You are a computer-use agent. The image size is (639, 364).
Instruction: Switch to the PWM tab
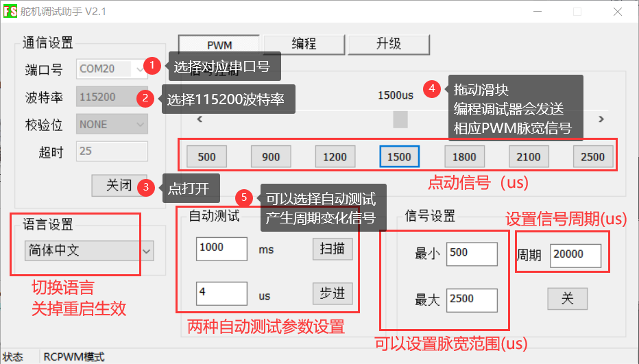tap(219, 45)
